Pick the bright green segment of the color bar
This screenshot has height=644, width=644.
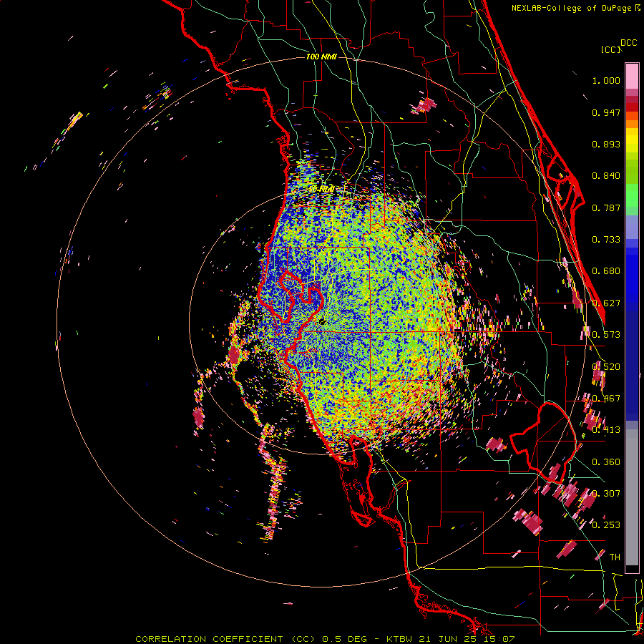(632, 195)
